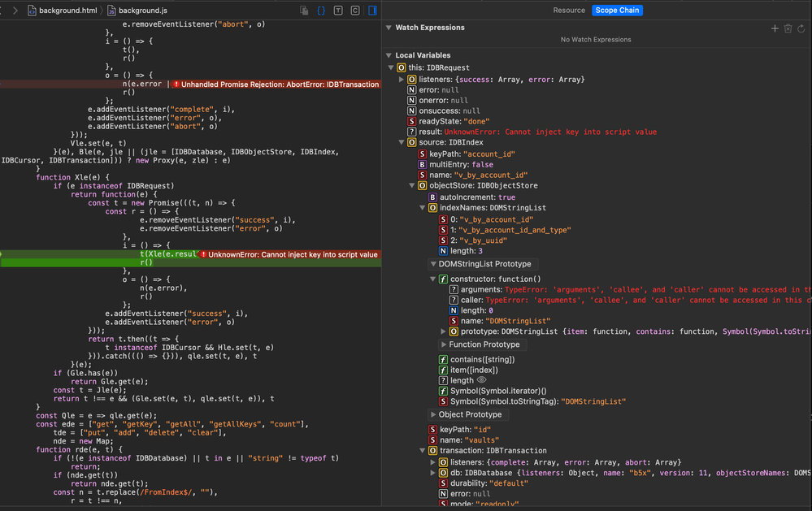The width and height of the screenshot is (812, 511).
Task: Clear all watch expressions with trash icon
Action: point(788,28)
